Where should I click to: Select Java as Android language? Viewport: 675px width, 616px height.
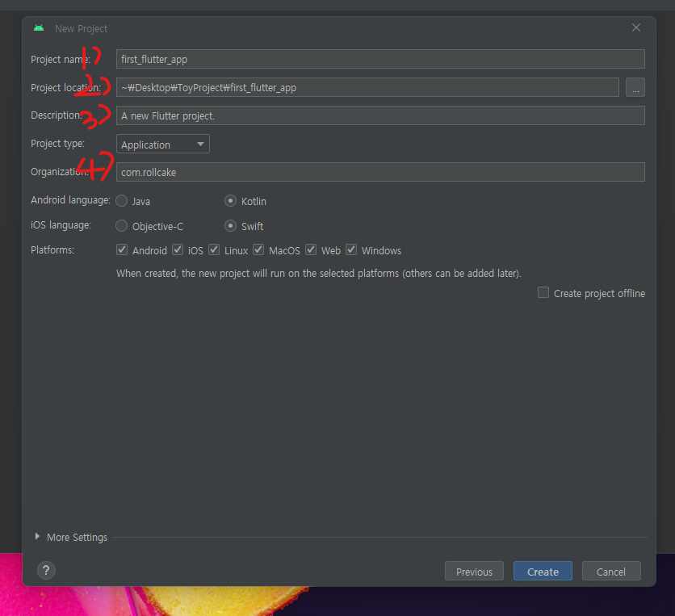[x=122, y=201]
